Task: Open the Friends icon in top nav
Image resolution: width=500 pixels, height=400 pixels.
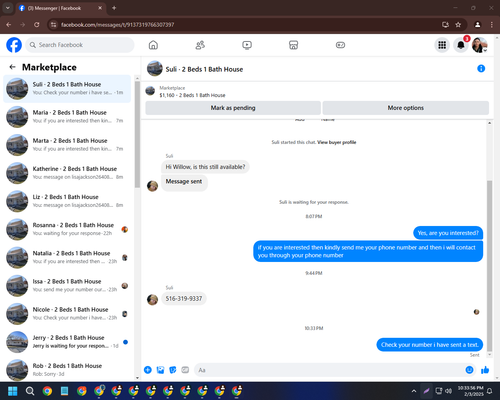Action: (200, 45)
